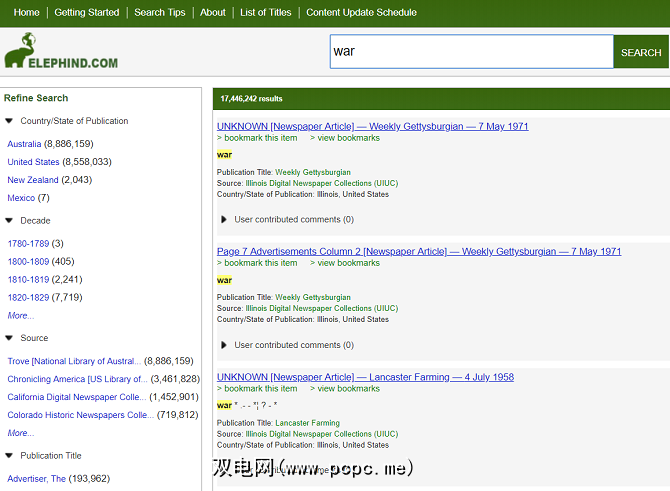Viewport: 670px width, 491px height.
Task: Open Content Update Schedule page
Action: [361, 12]
